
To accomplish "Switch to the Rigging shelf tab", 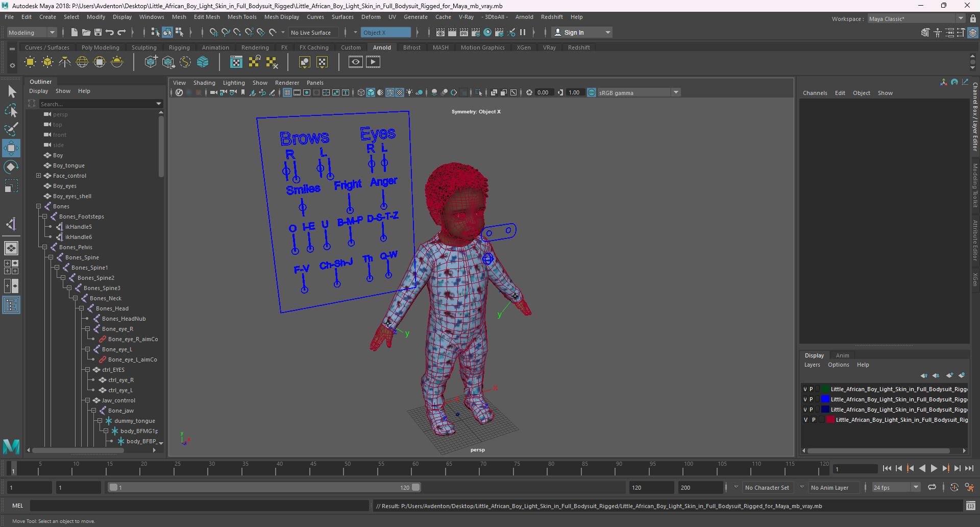I will 179,47.
